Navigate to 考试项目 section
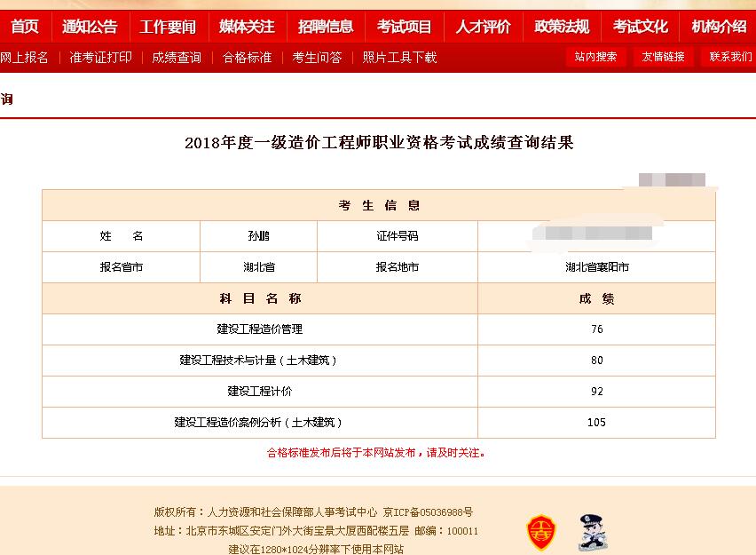This screenshot has width=756, height=555. [404, 27]
